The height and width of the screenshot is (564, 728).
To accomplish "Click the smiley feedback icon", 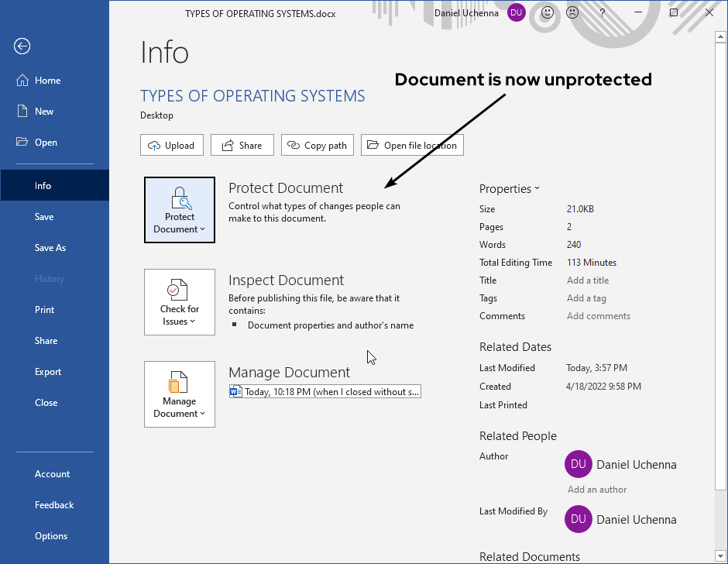I will 547,12.
